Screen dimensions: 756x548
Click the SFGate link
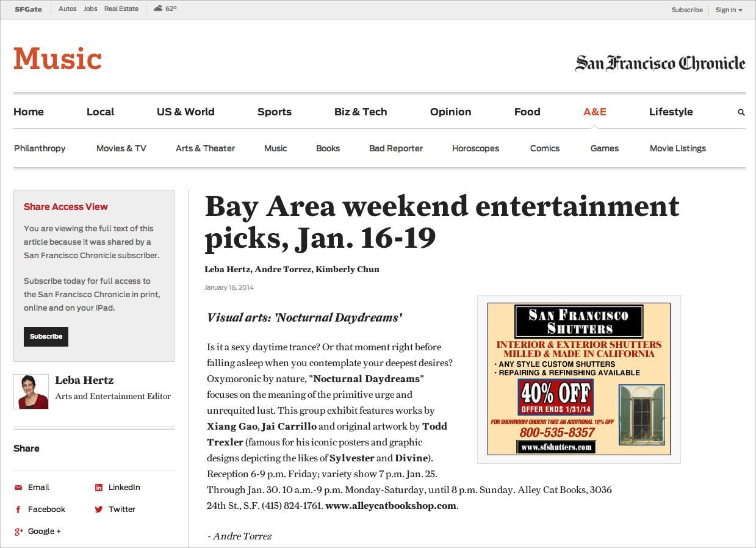pos(28,9)
